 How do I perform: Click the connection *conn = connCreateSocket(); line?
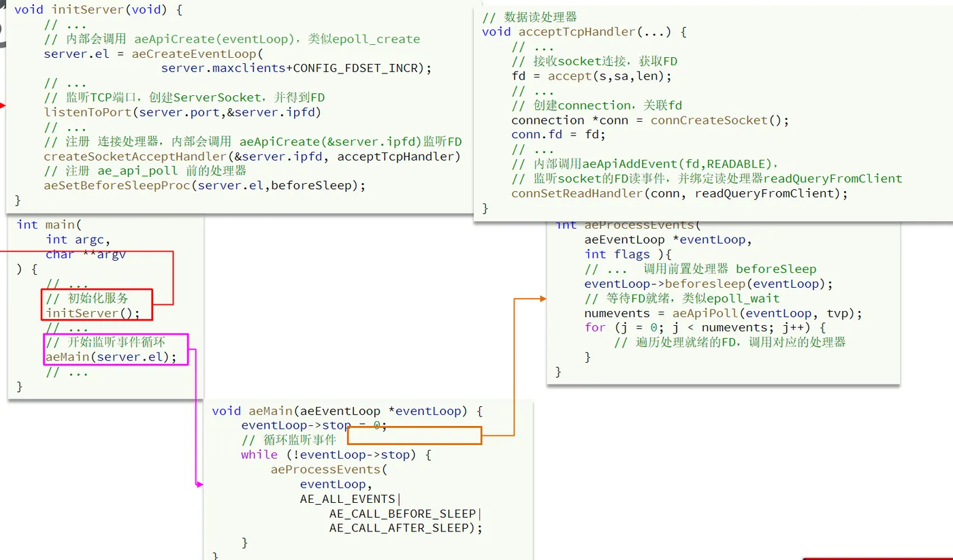(650, 120)
